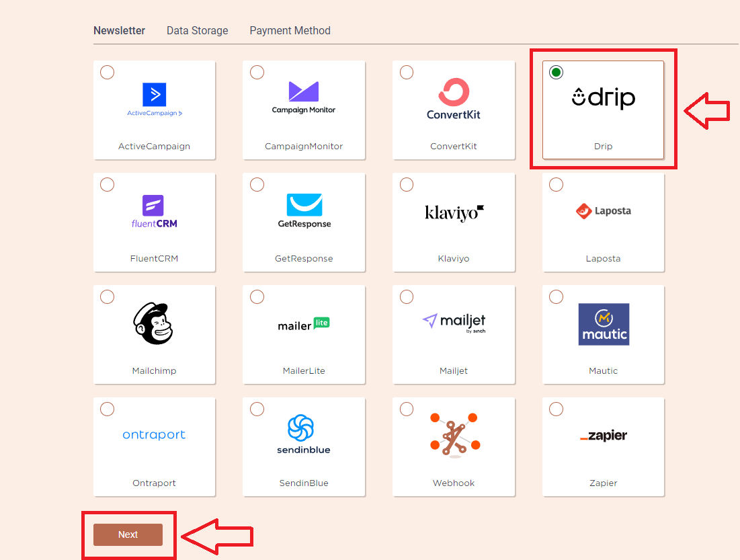Click the Zapier card label text
Screen dimensions: 740x560
pyautogui.click(x=603, y=483)
